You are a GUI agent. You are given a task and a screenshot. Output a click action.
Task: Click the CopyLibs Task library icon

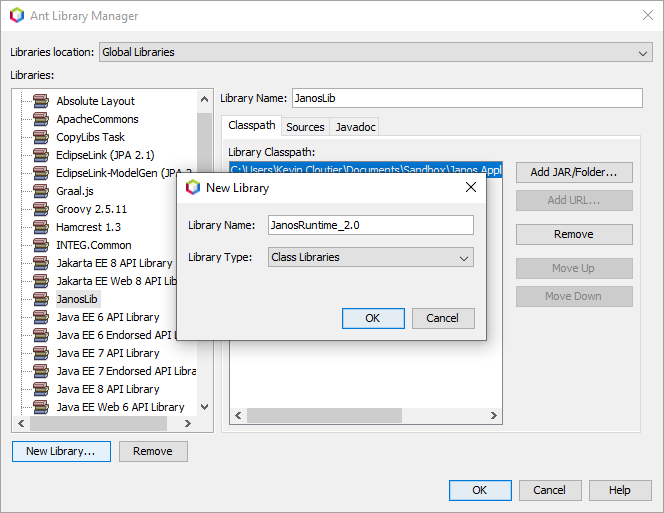pyautogui.click(x=41, y=137)
